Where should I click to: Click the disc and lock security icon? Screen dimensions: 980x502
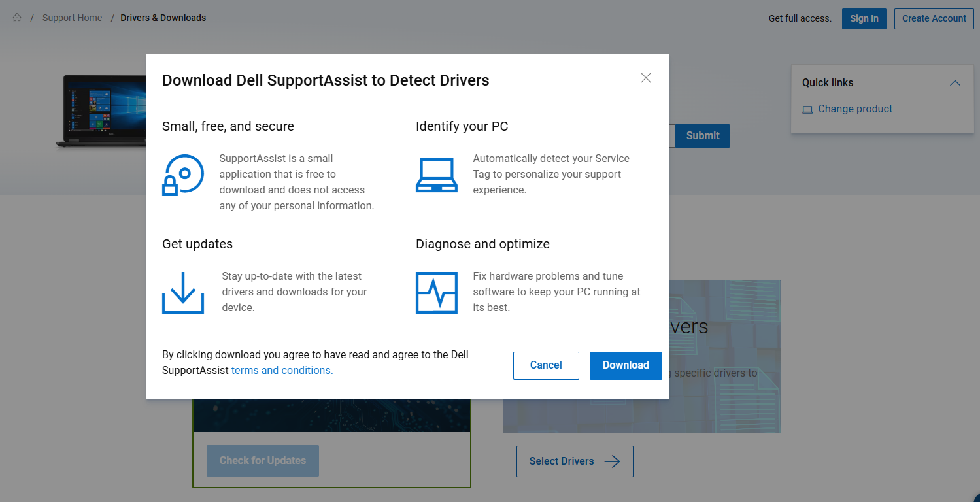(x=183, y=175)
